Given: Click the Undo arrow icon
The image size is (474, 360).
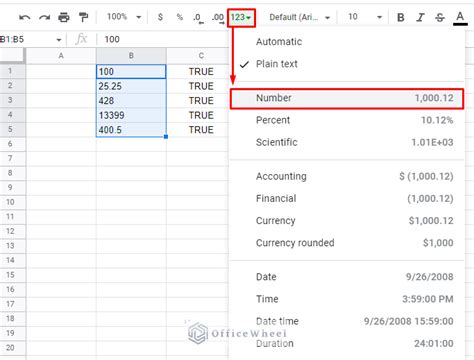Looking at the screenshot, I should 25,17.
